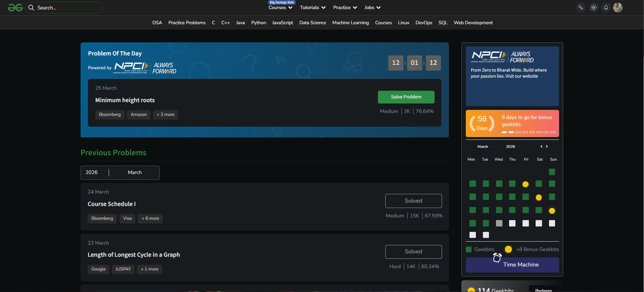Open the 2026 year dropdown under Previous Problems
This screenshot has height=292, width=644.
(x=95, y=172)
